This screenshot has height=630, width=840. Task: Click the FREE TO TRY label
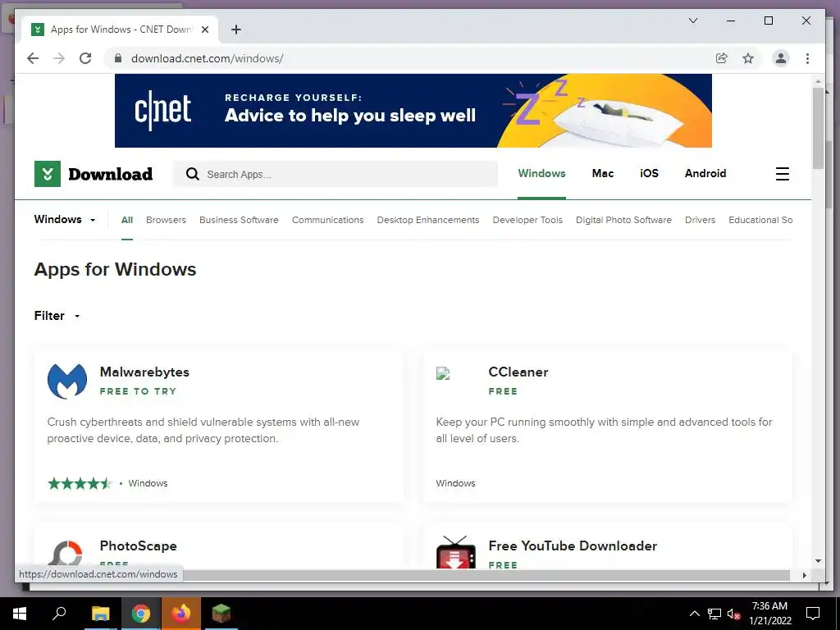pos(138,391)
